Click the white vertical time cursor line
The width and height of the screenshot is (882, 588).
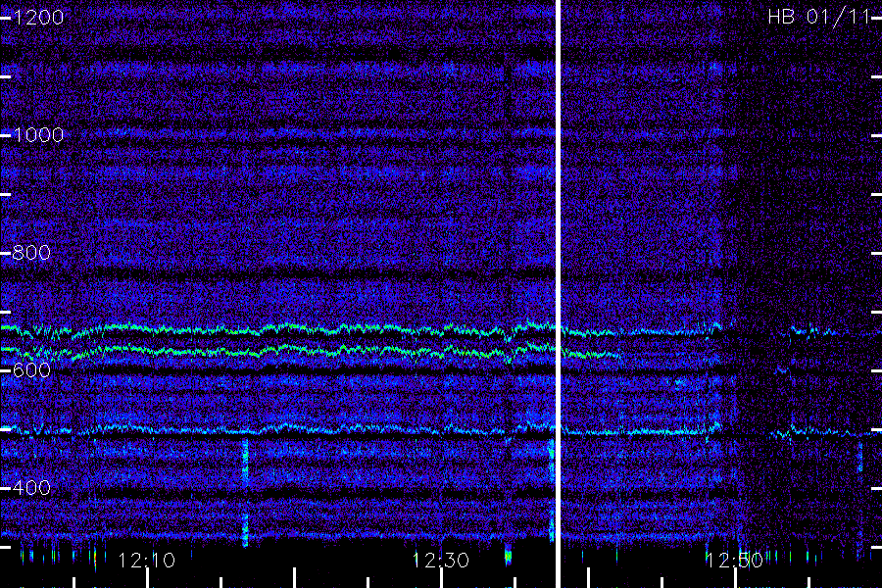point(559,294)
